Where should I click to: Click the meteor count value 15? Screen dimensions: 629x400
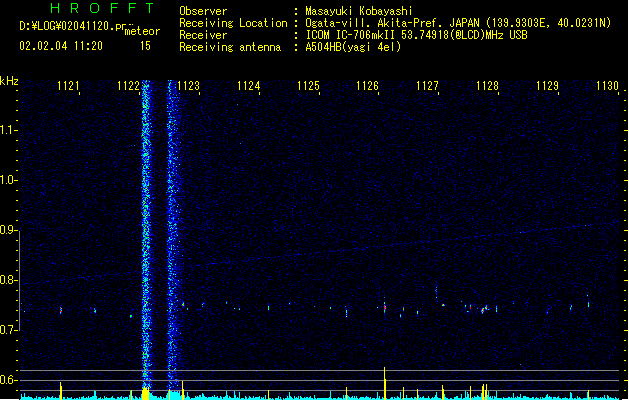tap(145, 46)
